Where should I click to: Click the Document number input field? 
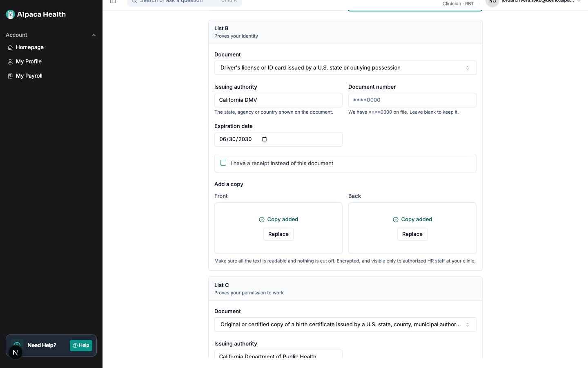pyautogui.click(x=412, y=100)
